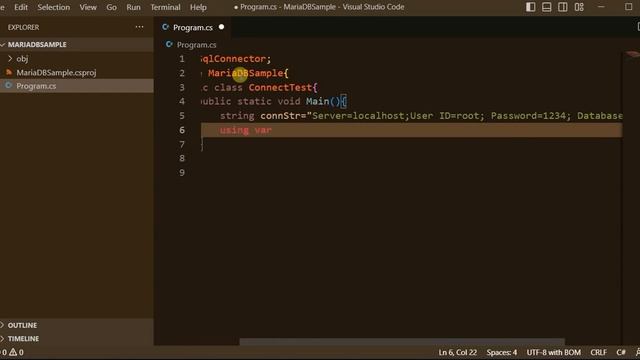
Task: Click EXPLORER panel title
Action: point(23,27)
